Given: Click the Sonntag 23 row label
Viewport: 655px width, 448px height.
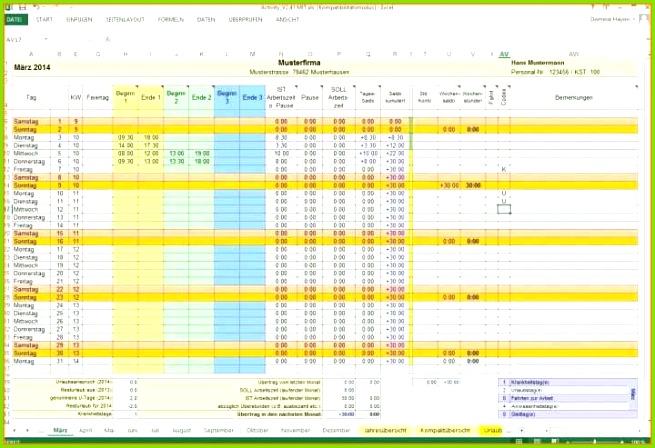Looking at the screenshot, I should pos(25,298).
